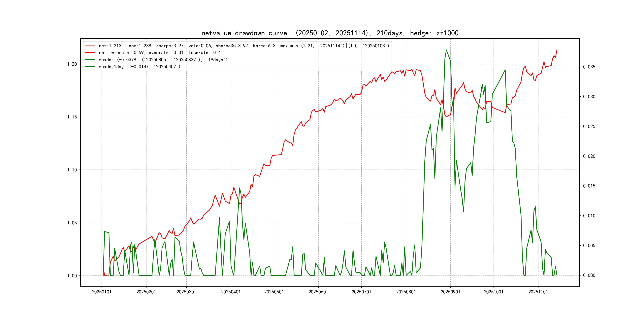Click the net winrate legend text
Screen dimensions: 644x322
click(x=159, y=52)
